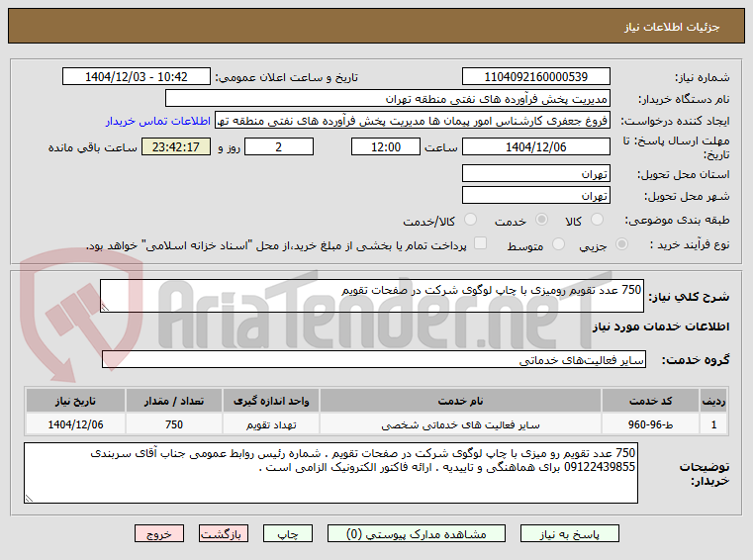Click the ساعت باقی مانده label
753x560 pixels.
[93, 147]
